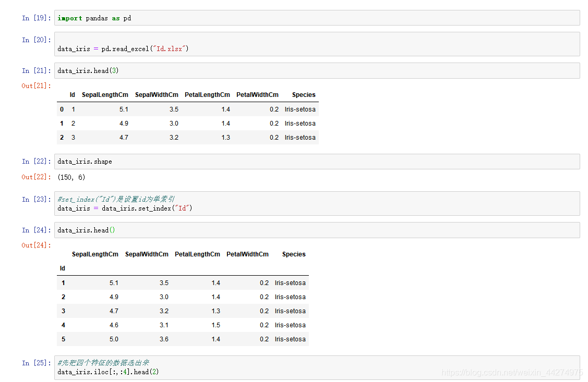Screen dimensions: 588x382
Task: Click PetalLengthCm header in Out[24] table
Action: [198, 254]
